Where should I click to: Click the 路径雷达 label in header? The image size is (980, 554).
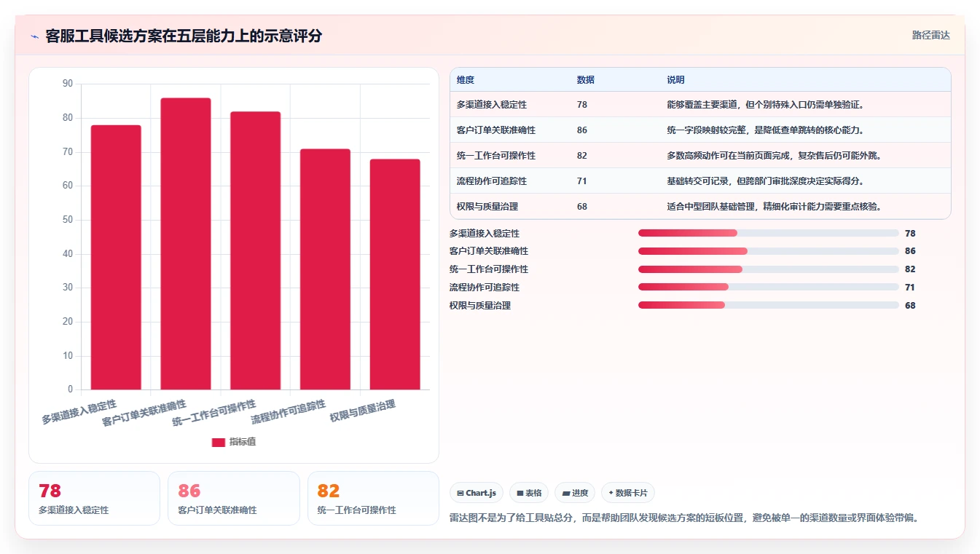pos(930,35)
